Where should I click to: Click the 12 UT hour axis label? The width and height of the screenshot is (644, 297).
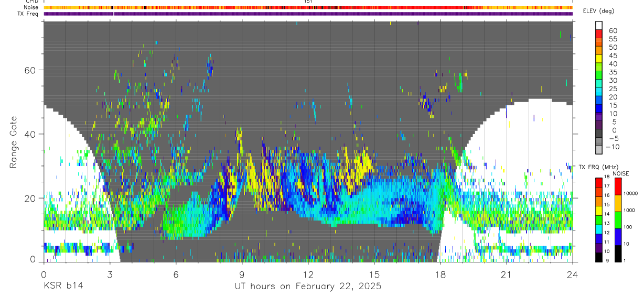coord(308,274)
